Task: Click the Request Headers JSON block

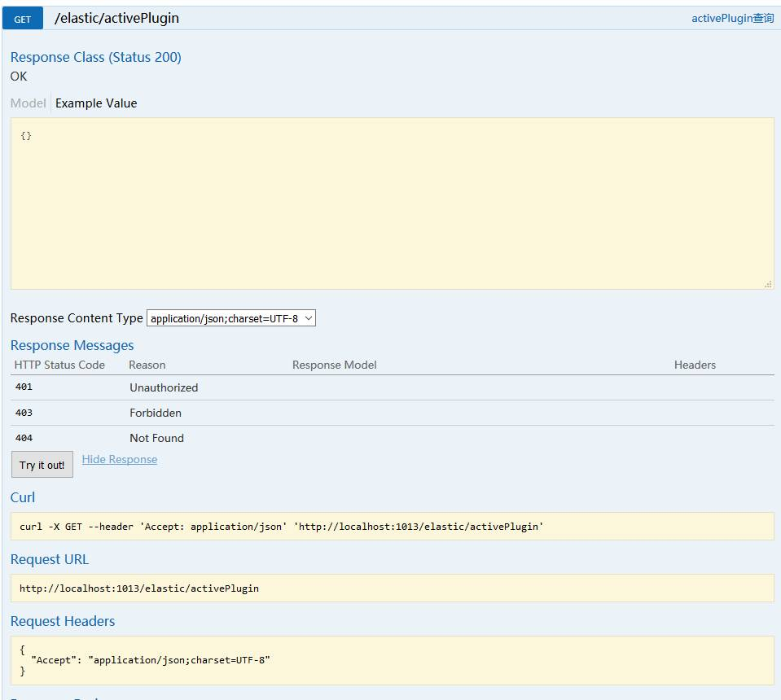Action: [391, 660]
